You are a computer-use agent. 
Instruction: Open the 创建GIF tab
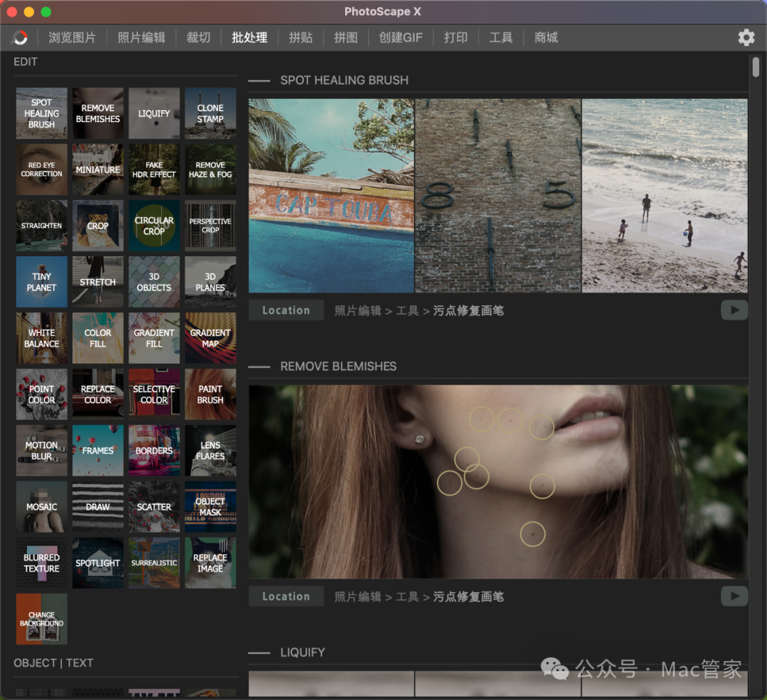click(401, 38)
